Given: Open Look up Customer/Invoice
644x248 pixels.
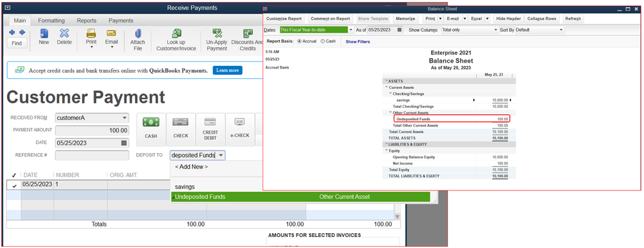Looking at the screenshot, I should coord(176,39).
